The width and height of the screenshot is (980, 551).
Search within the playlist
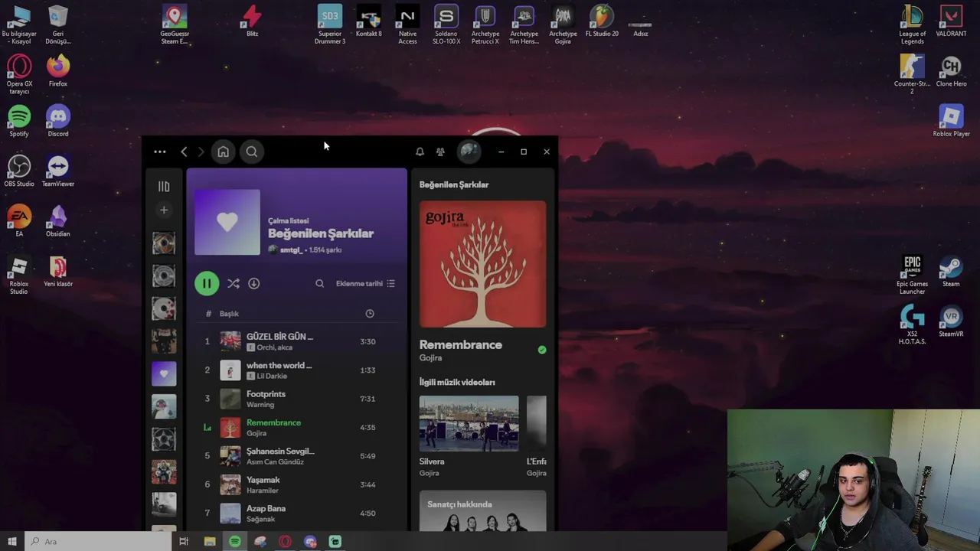[x=319, y=283]
